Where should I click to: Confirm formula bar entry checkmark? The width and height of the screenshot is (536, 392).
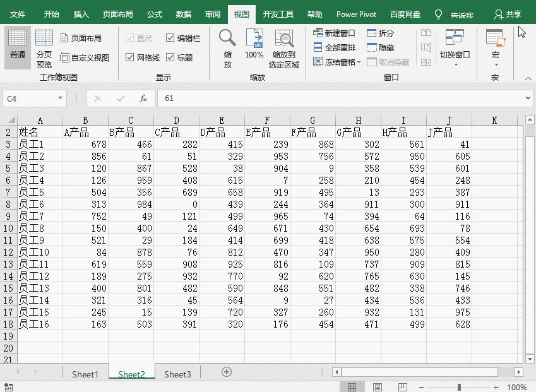coord(121,98)
